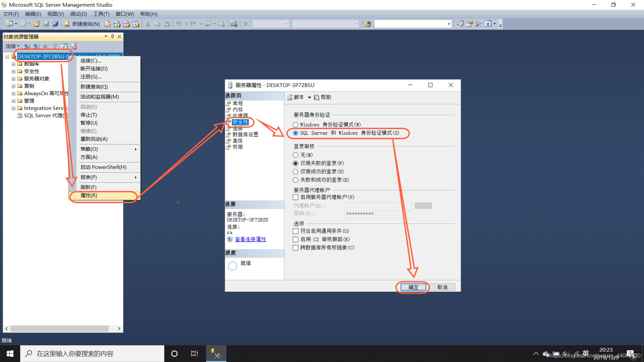This screenshot has height=362, width=644.
Task: Click the 确定 button
Action: coord(413,287)
